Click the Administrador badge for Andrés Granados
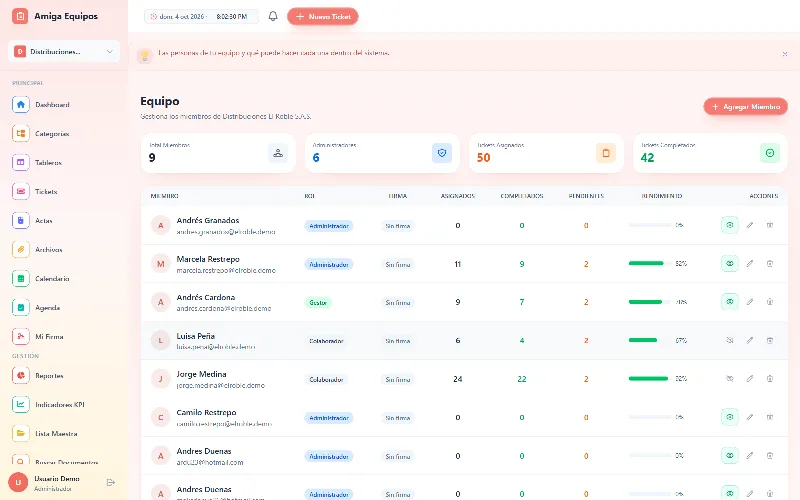800x500 pixels. [329, 226]
